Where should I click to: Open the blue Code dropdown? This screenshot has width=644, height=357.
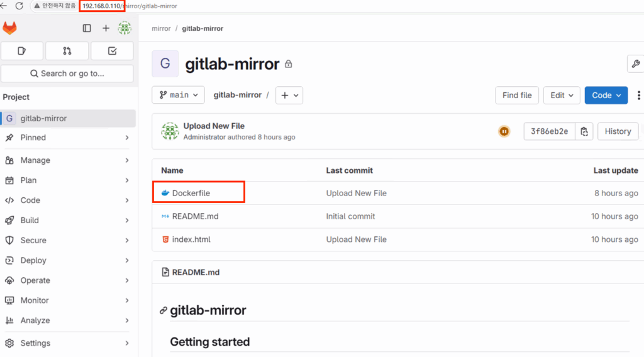tap(606, 95)
